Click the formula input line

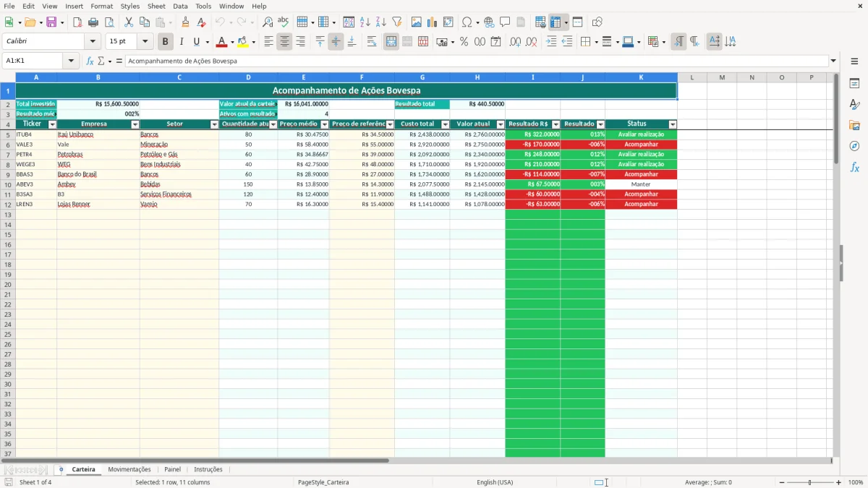(x=477, y=61)
